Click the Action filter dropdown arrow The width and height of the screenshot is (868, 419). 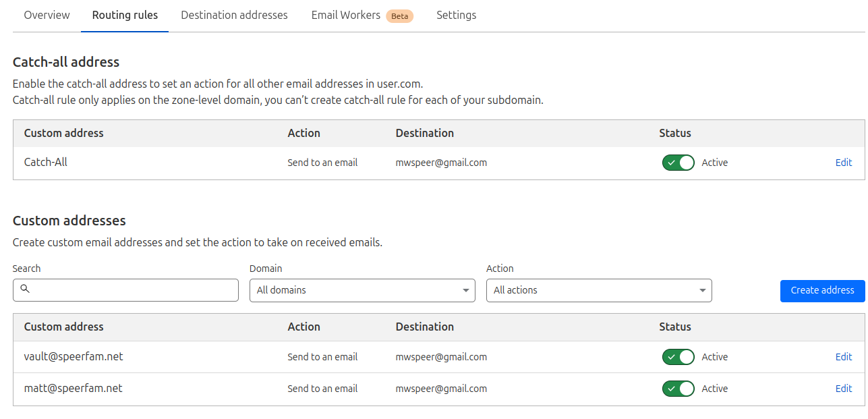point(702,290)
